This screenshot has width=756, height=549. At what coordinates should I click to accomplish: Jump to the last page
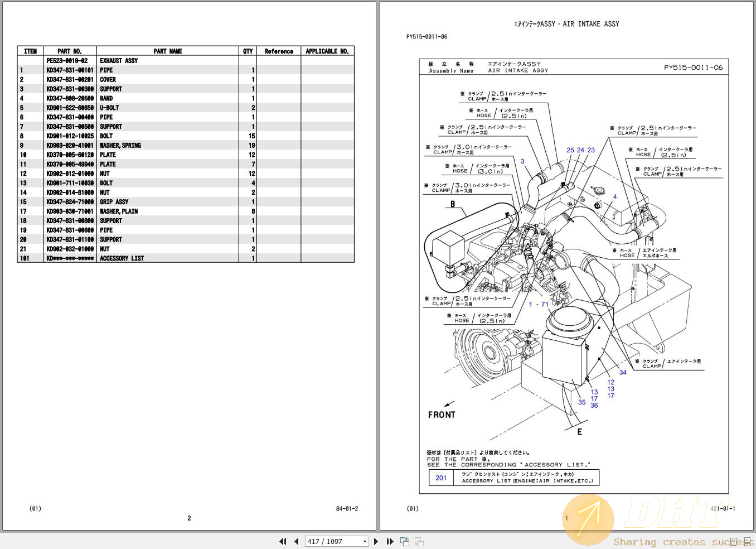[x=390, y=541]
